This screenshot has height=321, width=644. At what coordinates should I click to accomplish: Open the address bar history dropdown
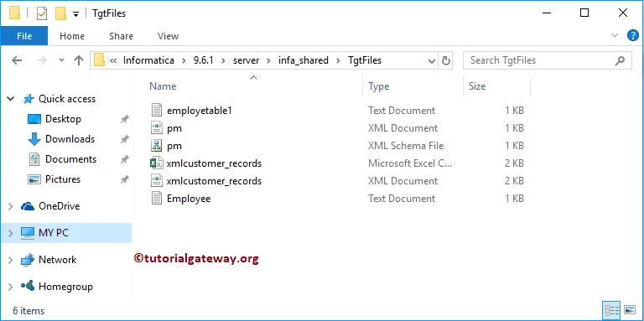click(x=432, y=61)
